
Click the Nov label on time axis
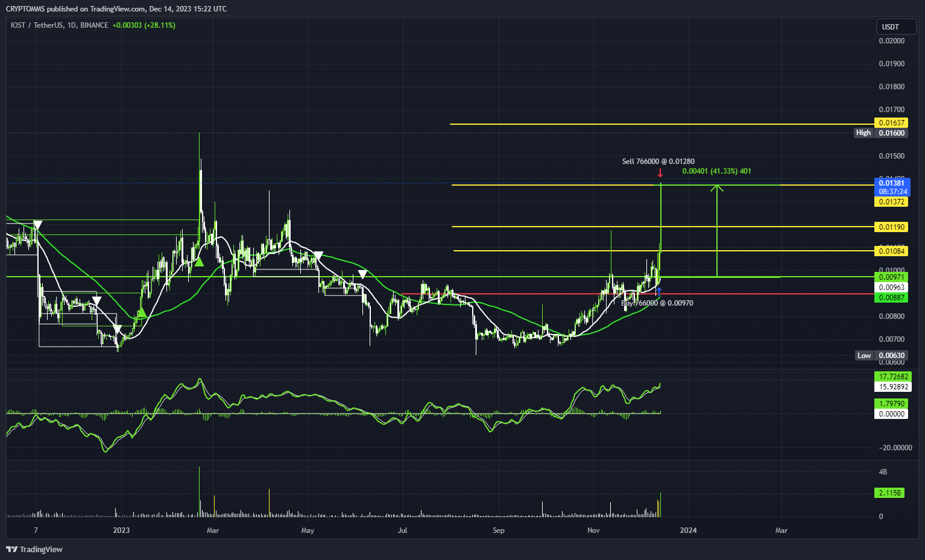click(593, 530)
